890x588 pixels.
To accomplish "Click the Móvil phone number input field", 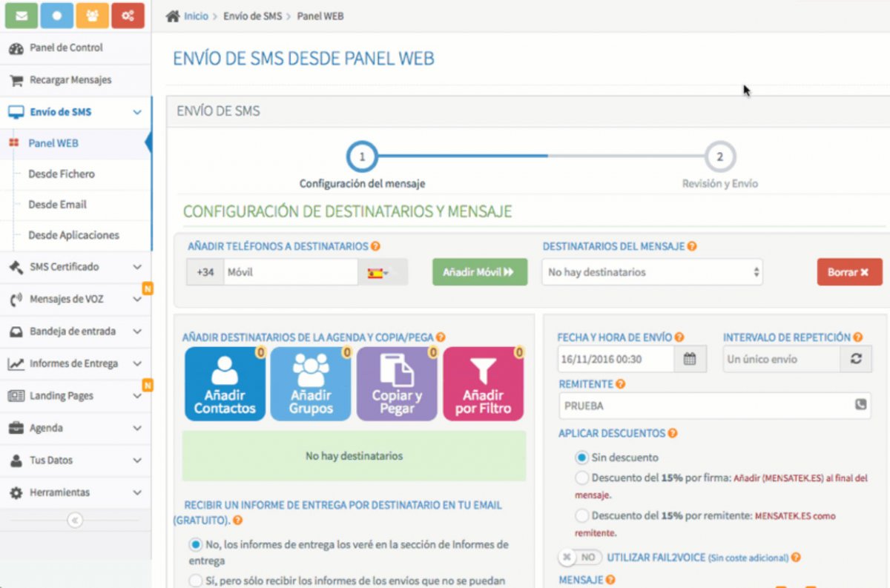I will (x=290, y=272).
